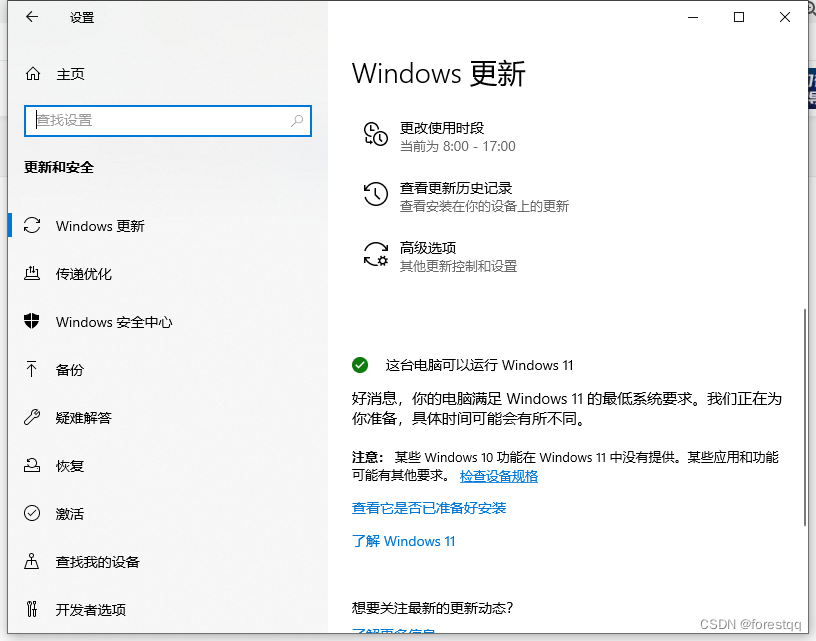Image resolution: width=816 pixels, height=641 pixels.
Task: Click the 传递优化 delivery icon
Action: 32,274
